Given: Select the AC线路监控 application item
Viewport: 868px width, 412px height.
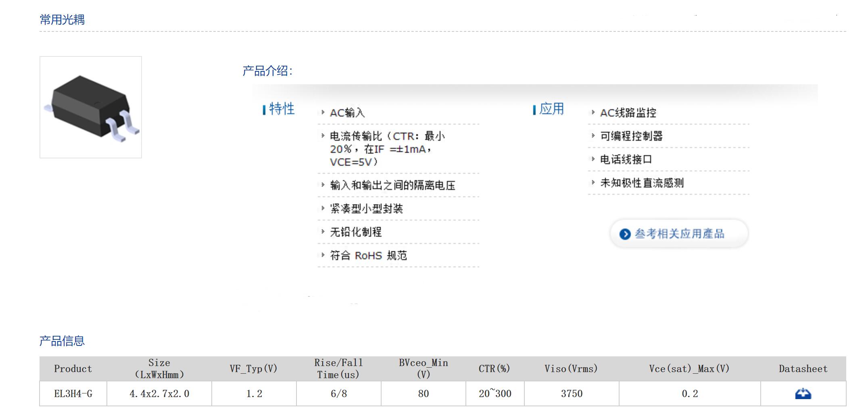Looking at the screenshot, I should pos(628,113).
